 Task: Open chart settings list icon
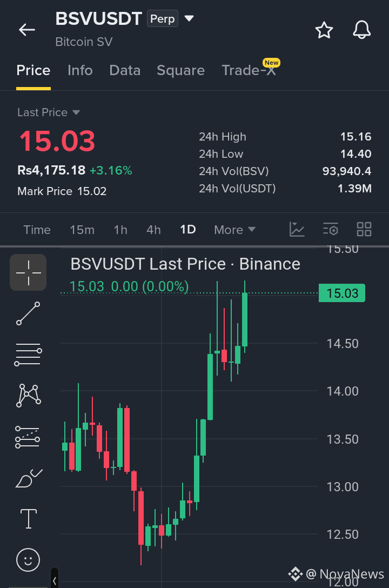coord(331,229)
